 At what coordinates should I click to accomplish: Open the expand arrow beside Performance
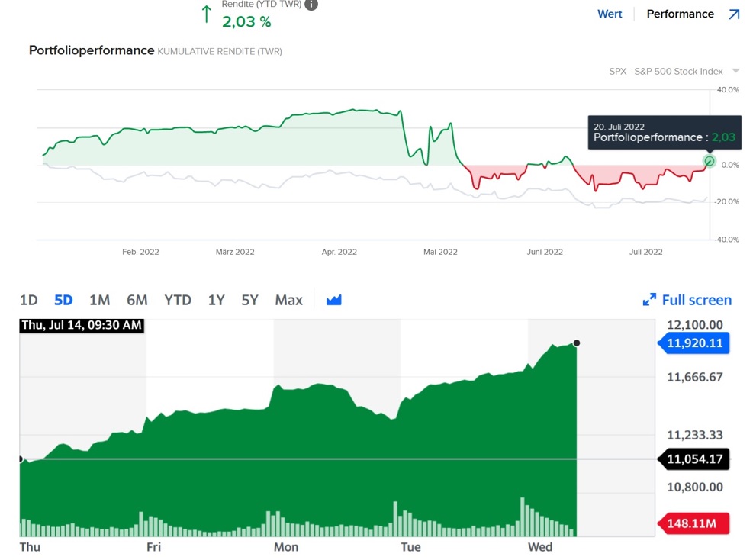734,14
